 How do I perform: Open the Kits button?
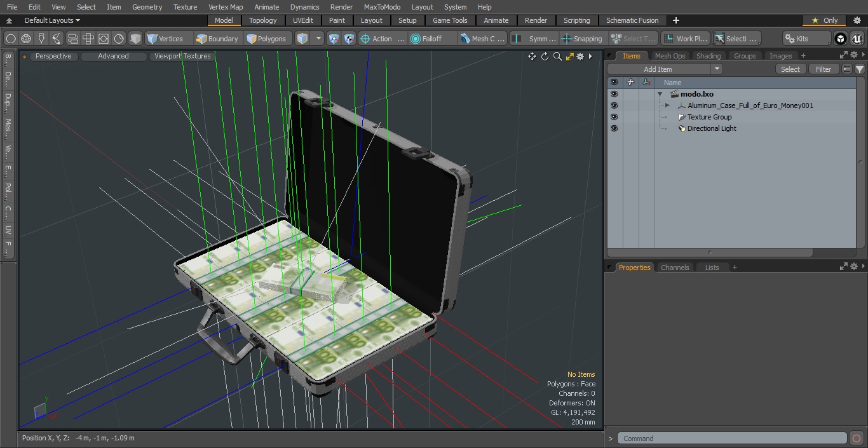806,39
